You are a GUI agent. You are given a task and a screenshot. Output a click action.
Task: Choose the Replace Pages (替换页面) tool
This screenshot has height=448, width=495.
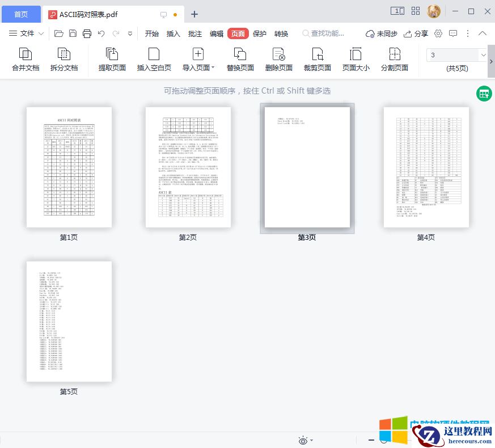pos(240,59)
